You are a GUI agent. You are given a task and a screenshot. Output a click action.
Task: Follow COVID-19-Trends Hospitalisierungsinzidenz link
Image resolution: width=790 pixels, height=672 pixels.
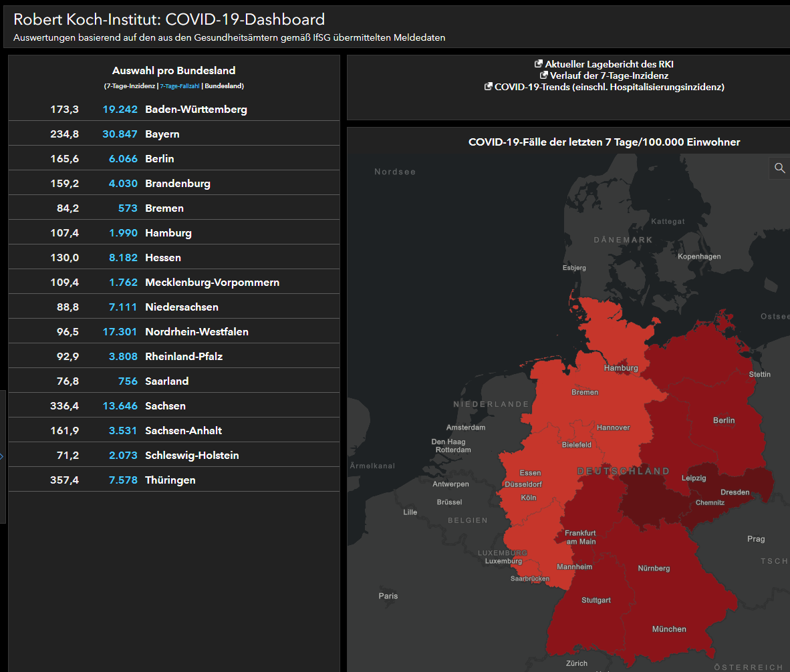(x=609, y=87)
